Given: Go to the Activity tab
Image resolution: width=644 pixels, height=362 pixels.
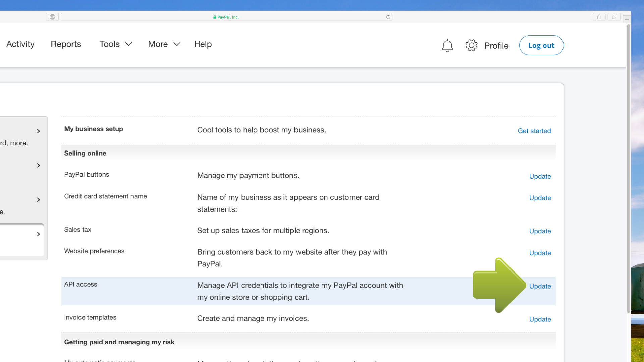Looking at the screenshot, I should pyautogui.click(x=20, y=44).
